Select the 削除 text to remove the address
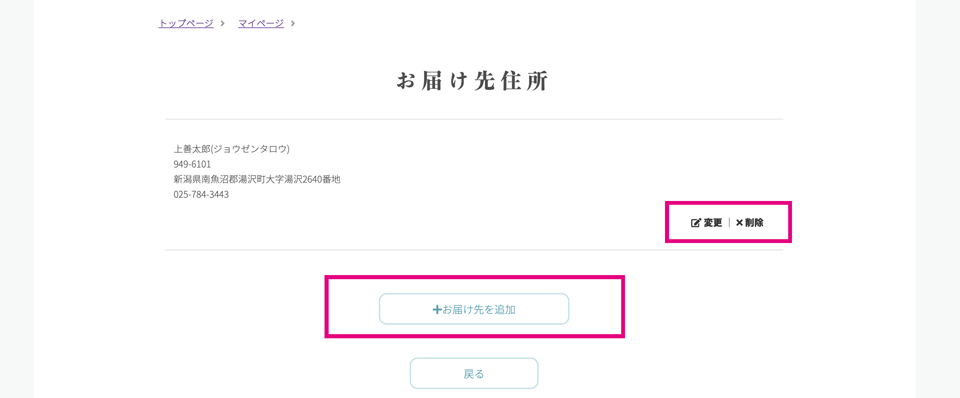The image size is (960, 398). [x=754, y=223]
